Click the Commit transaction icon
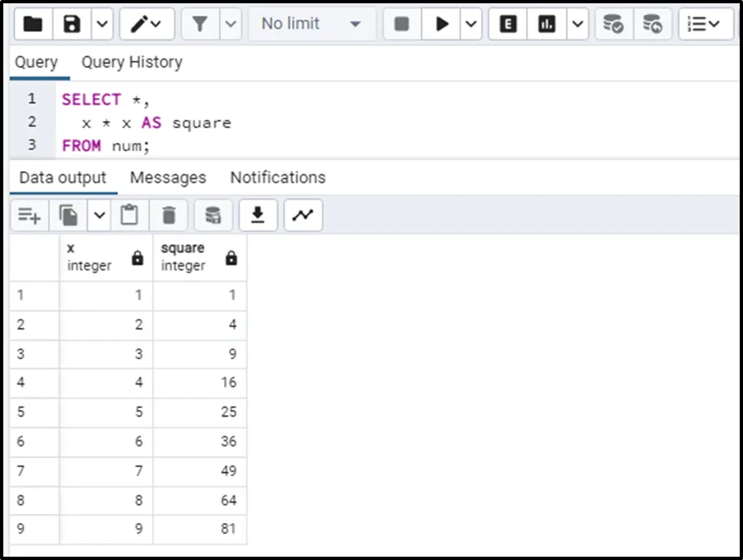The width and height of the screenshot is (743, 560). tap(613, 25)
